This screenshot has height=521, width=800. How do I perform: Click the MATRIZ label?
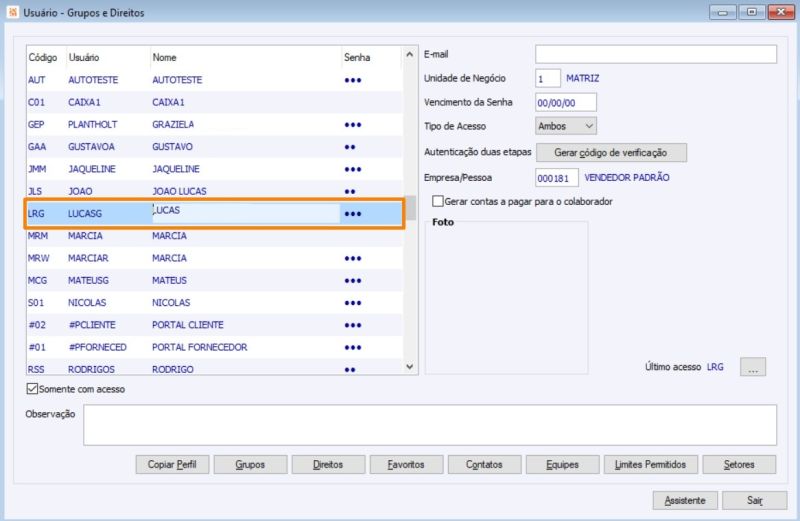coord(583,79)
